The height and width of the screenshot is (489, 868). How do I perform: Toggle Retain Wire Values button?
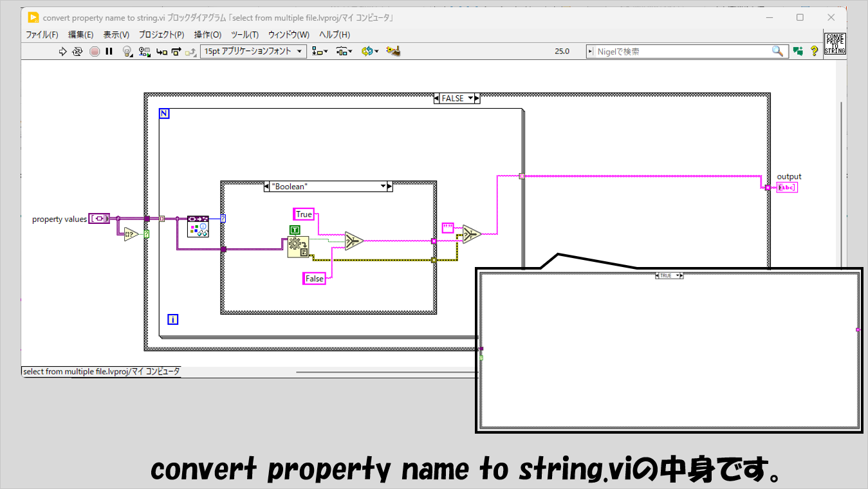coord(145,51)
